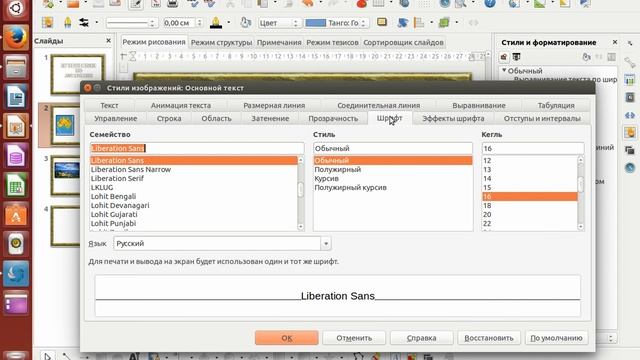Image resolution: width=640 pixels, height=360 pixels.
Task: Click the size list scrollbar up arrow
Action: pos(580,160)
